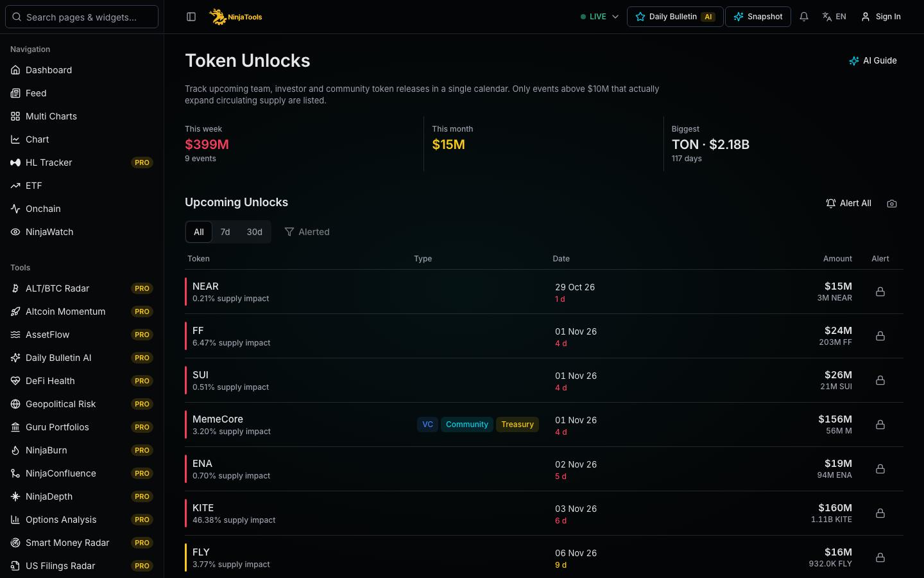This screenshot has width=924, height=578.
Task: Switch to the 30d filter tab
Action: tap(255, 232)
